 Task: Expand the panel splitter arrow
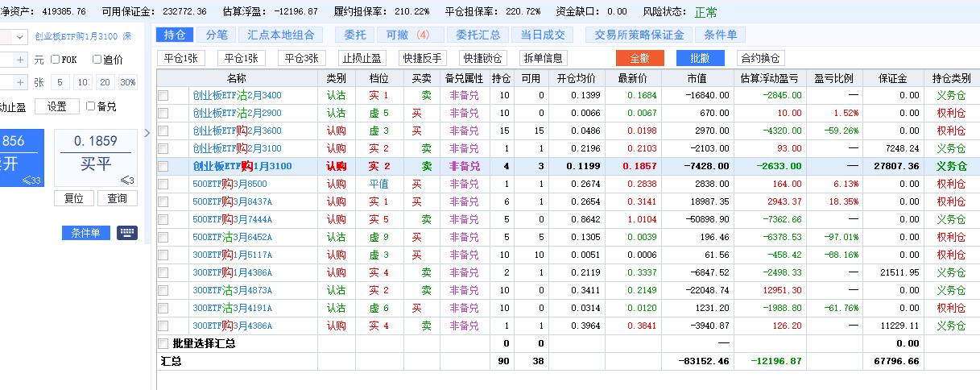coord(147,133)
